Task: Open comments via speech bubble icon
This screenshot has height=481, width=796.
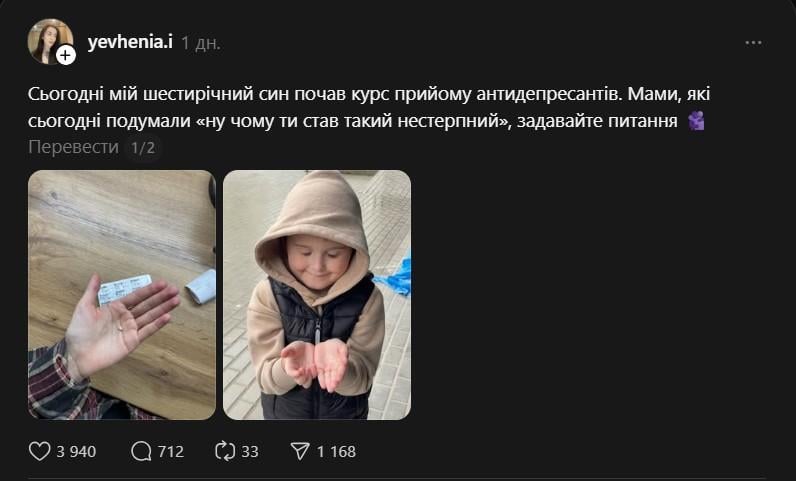Action: pyautogui.click(x=141, y=451)
